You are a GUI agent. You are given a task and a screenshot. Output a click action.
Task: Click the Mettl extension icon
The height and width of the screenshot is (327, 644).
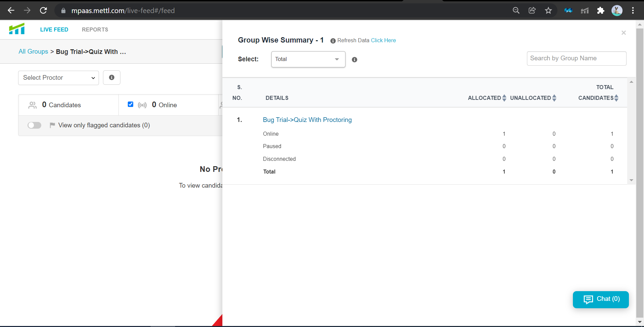pyautogui.click(x=585, y=10)
